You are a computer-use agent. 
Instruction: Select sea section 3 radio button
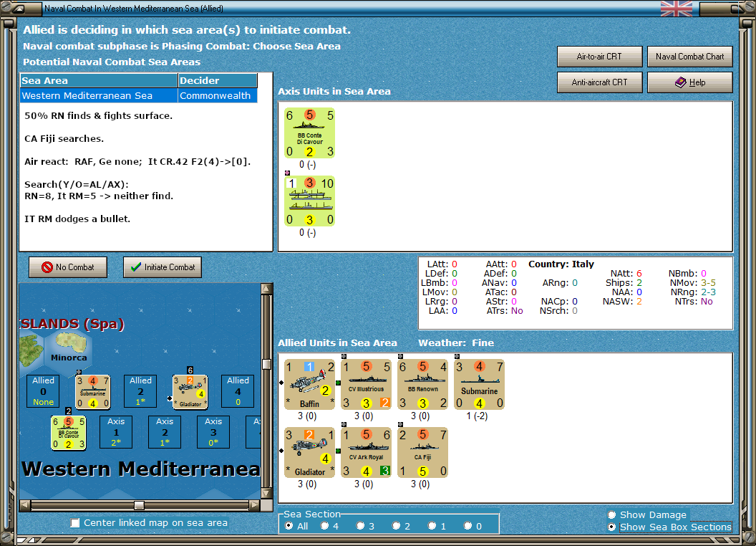pos(360,526)
